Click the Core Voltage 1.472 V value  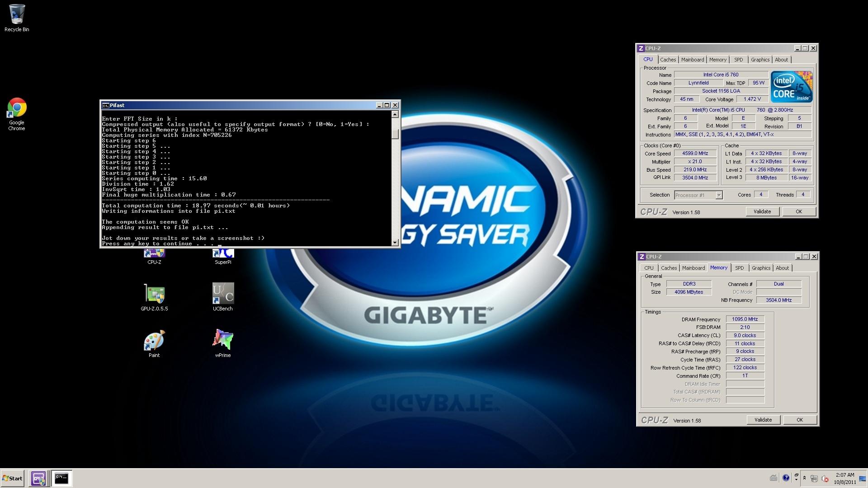click(x=752, y=99)
